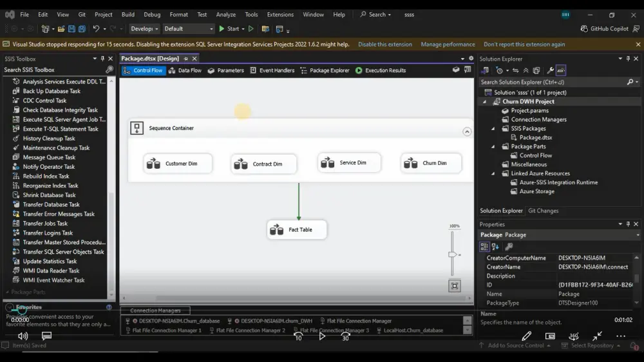Click the fit-to-window zoom button
Viewport: 644px width, 362px height.
tap(454, 286)
